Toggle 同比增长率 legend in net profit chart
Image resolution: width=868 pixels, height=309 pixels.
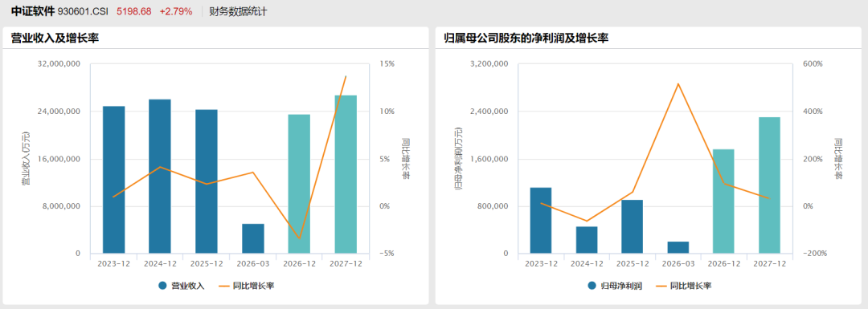(683, 286)
